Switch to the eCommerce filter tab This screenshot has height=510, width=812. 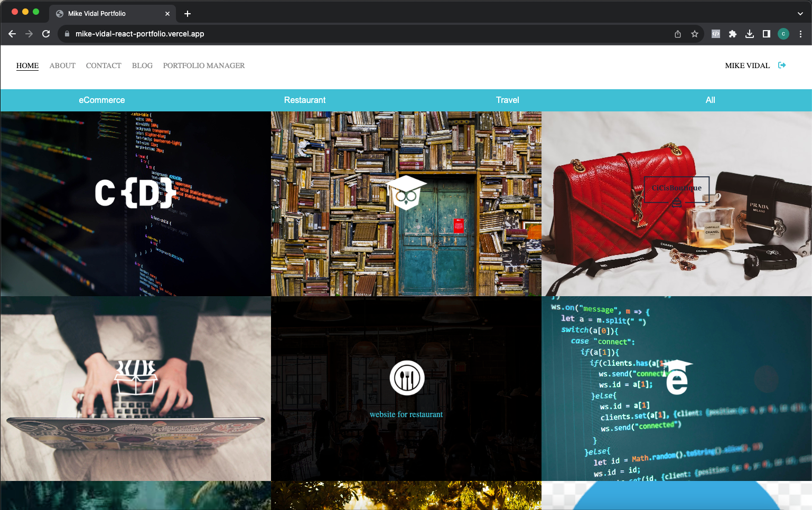101,100
